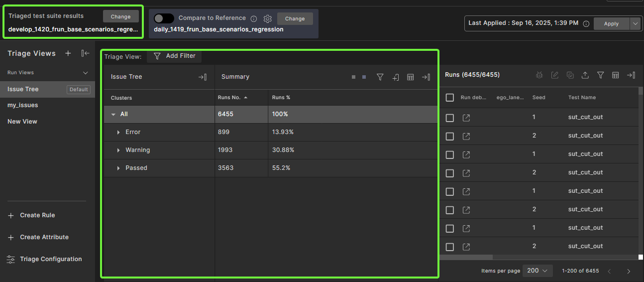The width and height of the screenshot is (644, 282).
Task: Select the checkbox for the first sut_cut_out run
Action: [450, 118]
